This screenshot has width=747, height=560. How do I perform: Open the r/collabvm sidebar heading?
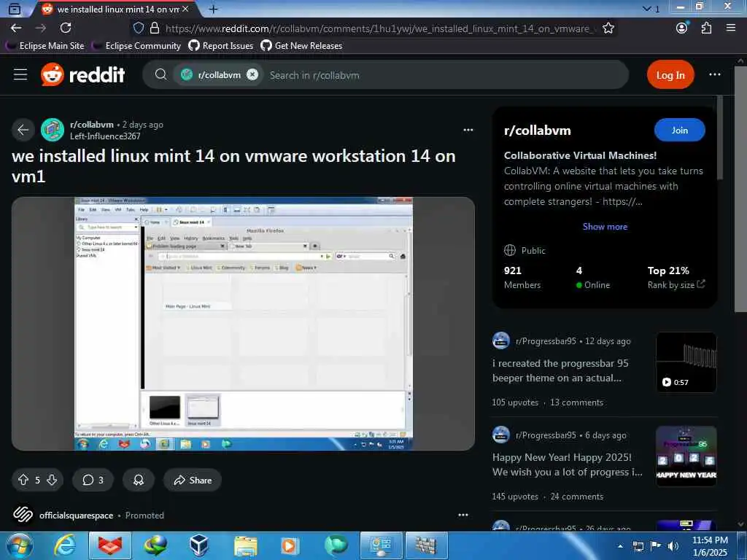click(x=538, y=131)
